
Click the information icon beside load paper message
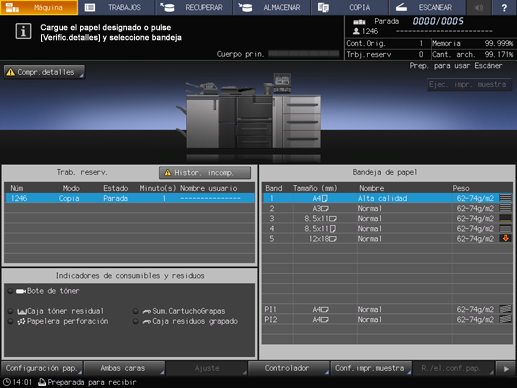click(x=23, y=32)
